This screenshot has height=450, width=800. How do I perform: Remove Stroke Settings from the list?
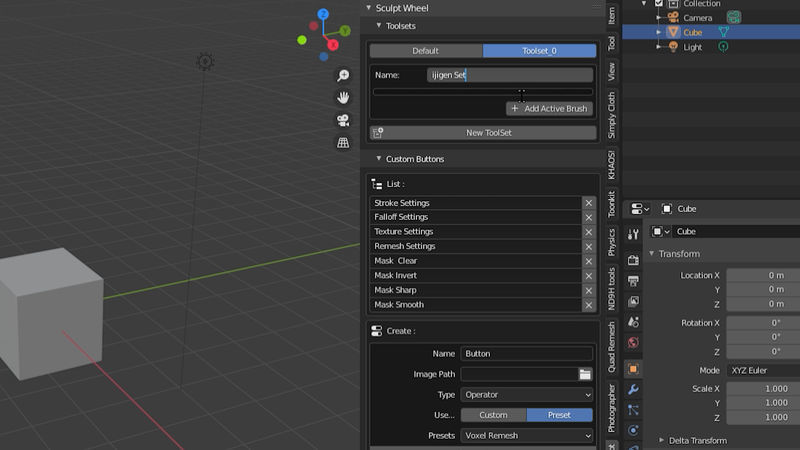pyautogui.click(x=588, y=203)
